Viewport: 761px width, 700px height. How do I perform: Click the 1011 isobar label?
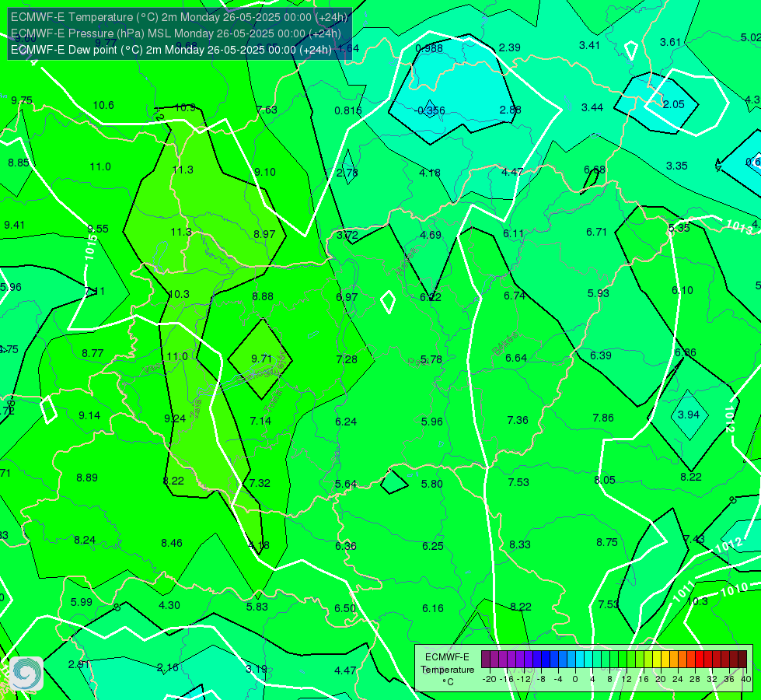click(x=683, y=593)
